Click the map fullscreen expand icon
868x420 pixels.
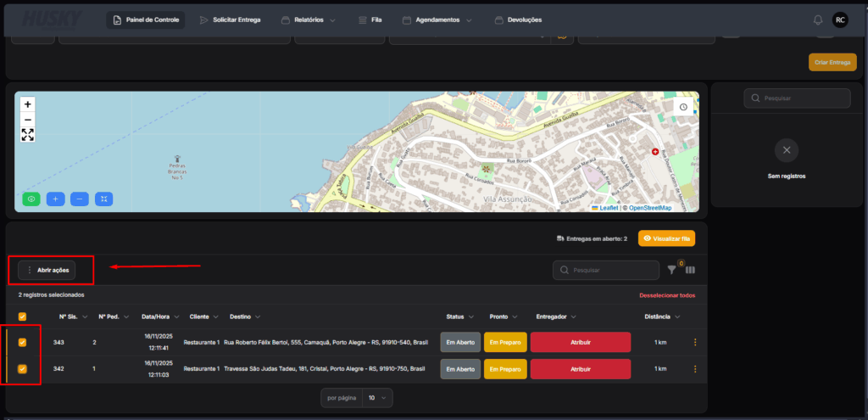point(28,135)
